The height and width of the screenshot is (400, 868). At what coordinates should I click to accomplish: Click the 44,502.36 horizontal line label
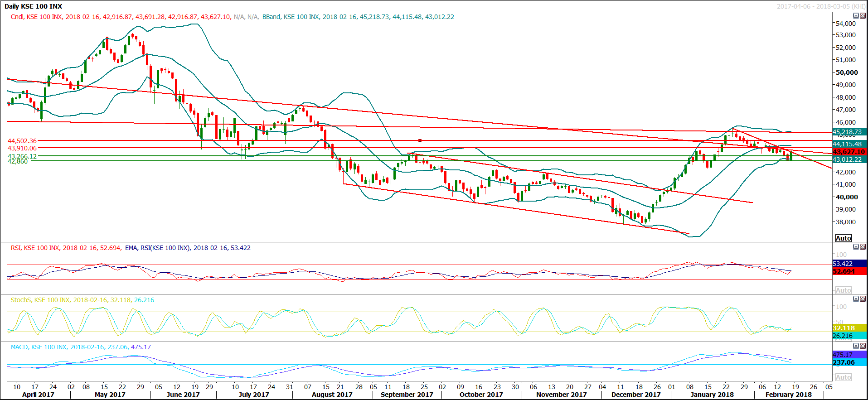[22, 141]
